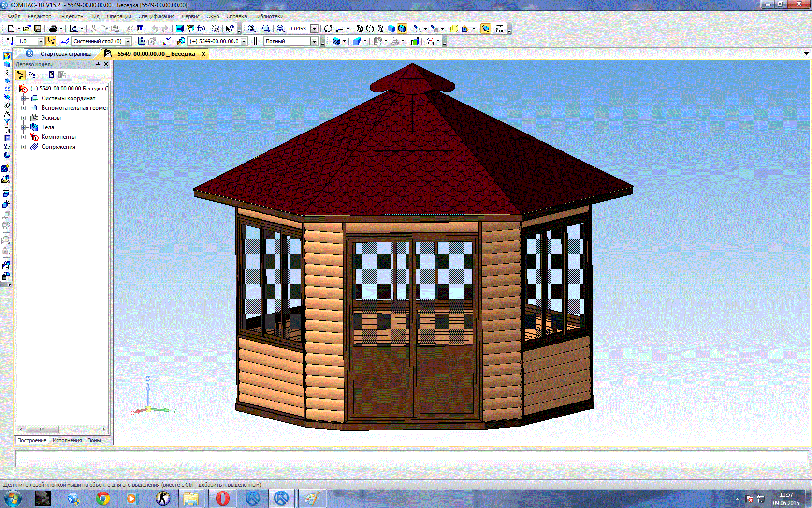The width and height of the screenshot is (812, 508).
Task: Toggle shaded with edges display mode
Action: (x=402, y=29)
